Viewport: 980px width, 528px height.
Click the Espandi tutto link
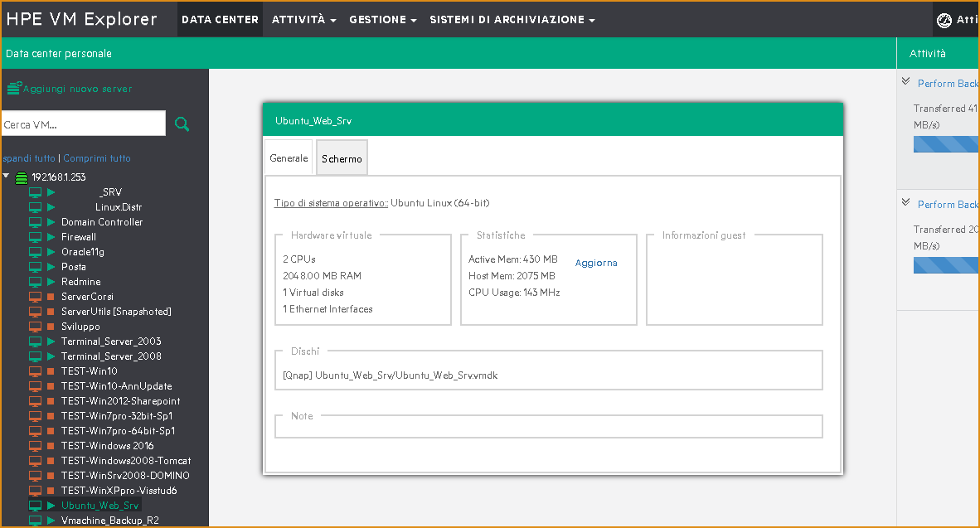point(29,158)
